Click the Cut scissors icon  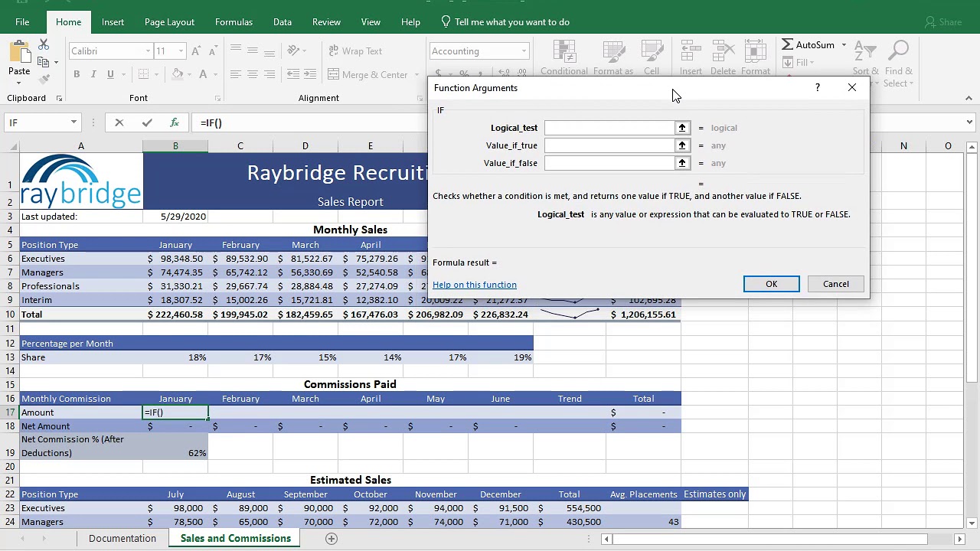pos(44,45)
